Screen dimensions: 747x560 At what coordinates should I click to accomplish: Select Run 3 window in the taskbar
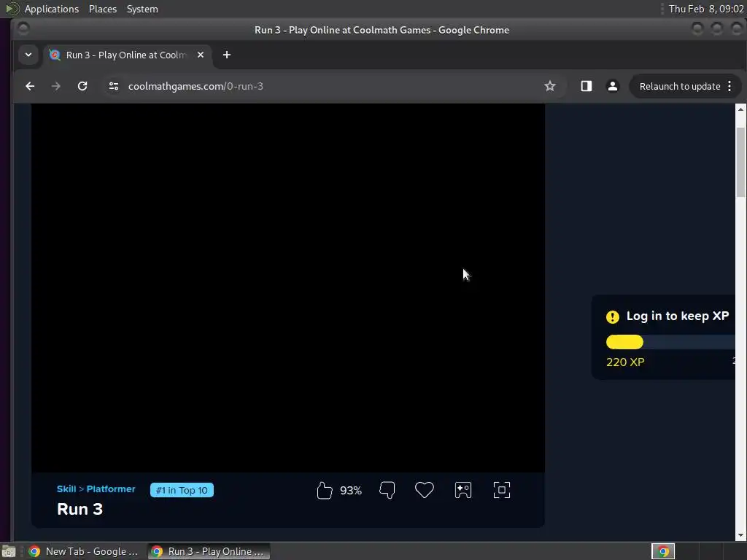click(x=209, y=551)
